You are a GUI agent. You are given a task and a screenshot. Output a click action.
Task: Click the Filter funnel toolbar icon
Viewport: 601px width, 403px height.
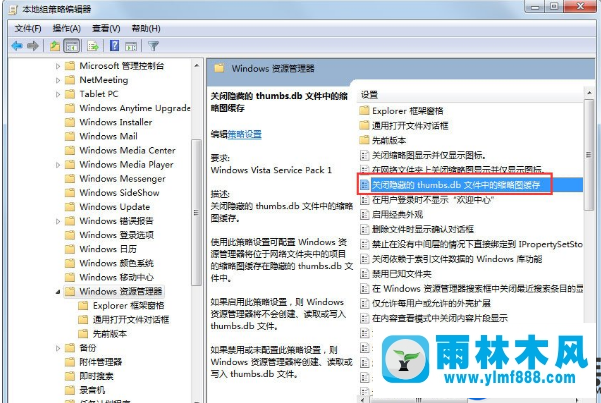point(153,46)
